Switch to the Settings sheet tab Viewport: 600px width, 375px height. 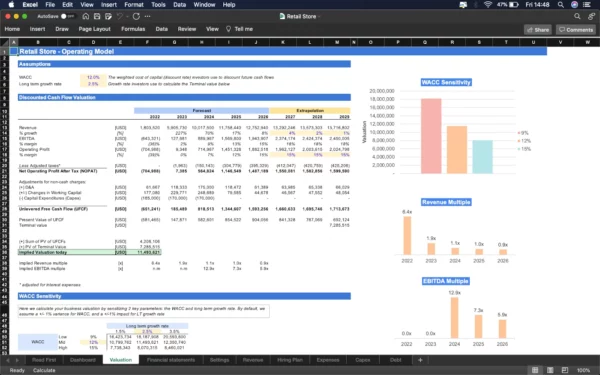[x=219, y=360]
